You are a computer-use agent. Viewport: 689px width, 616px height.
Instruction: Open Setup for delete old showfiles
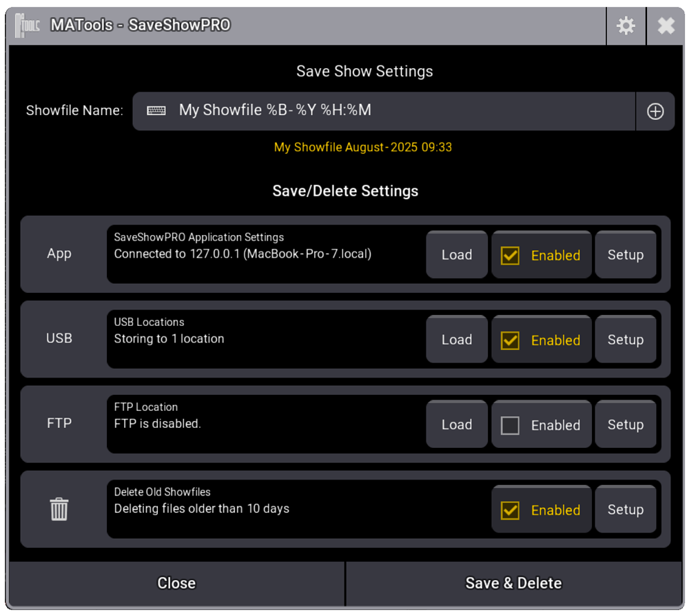[626, 509]
